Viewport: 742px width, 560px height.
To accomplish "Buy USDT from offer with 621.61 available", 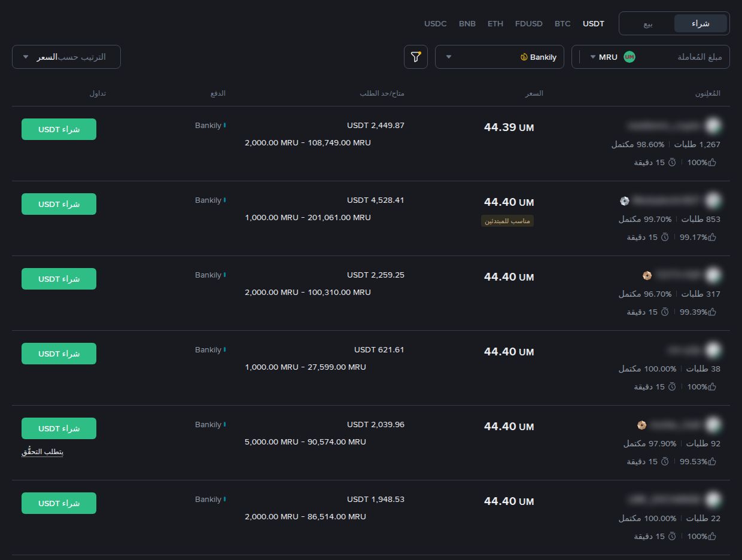I will pyautogui.click(x=59, y=354).
